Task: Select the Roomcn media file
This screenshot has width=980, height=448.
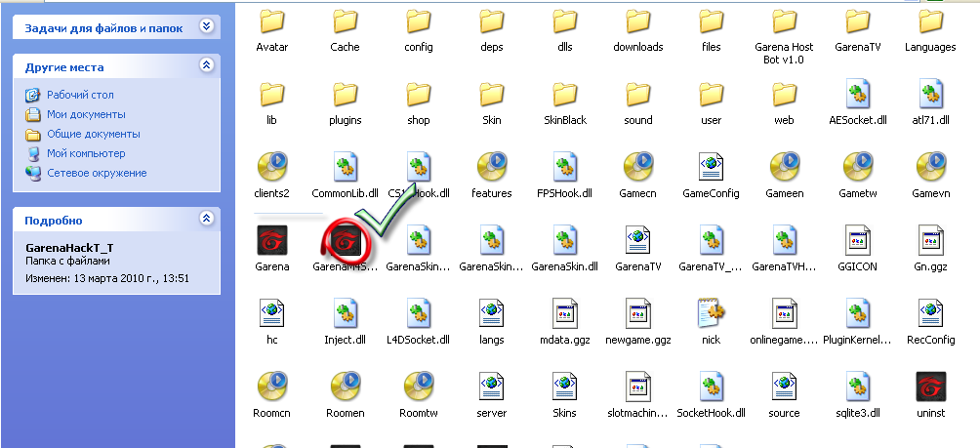Action: (x=272, y=387)
